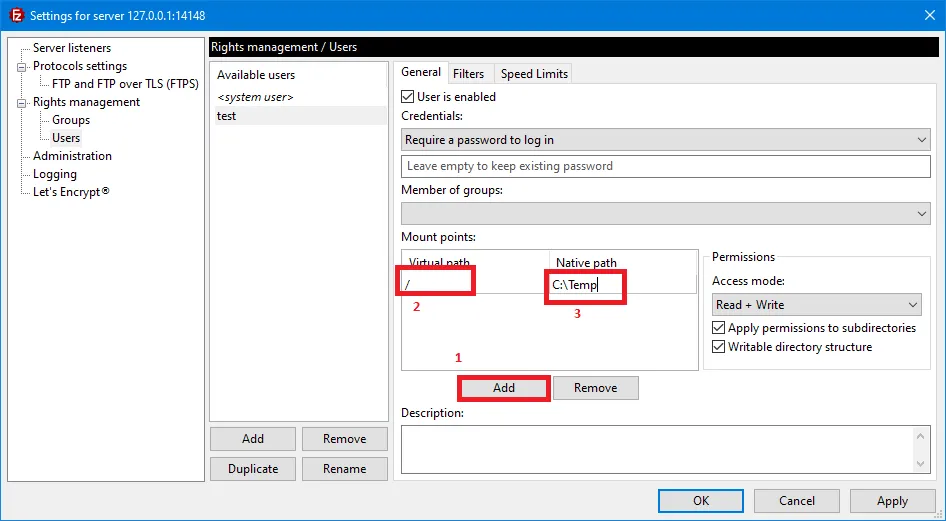
Task: Toggle Writable directory structure checkbox
Action: pyautogui.click(x=718, y=347)
